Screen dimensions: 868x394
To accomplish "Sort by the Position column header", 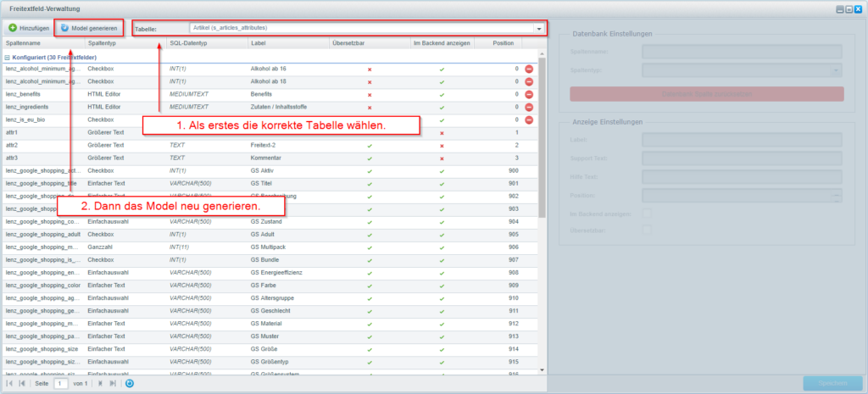I will [x=503, y=42].
